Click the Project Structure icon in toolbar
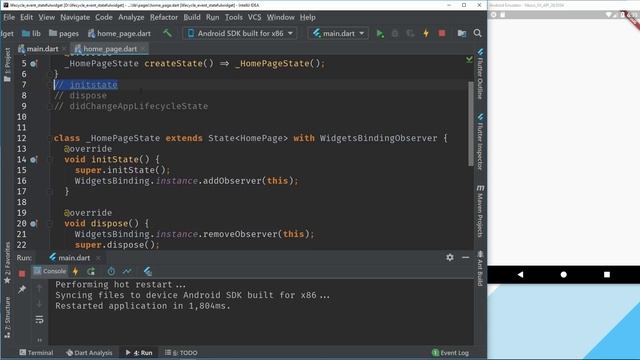 coord(462,33)
